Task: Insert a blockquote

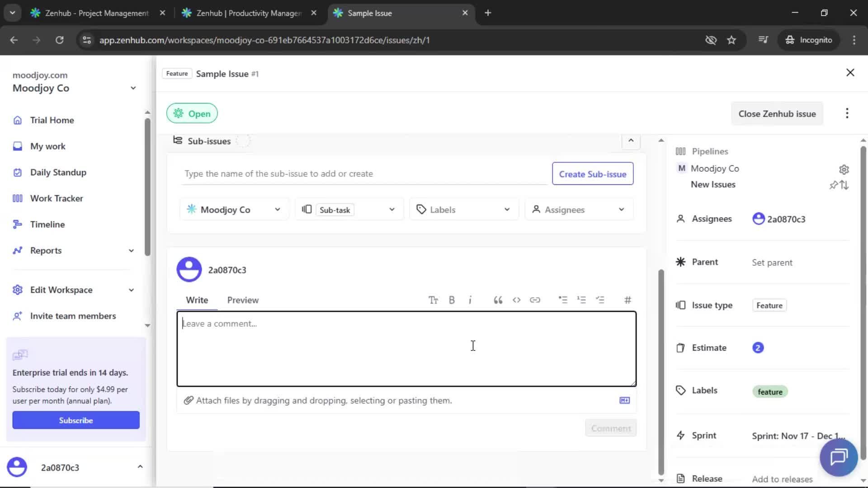Action: pyautogui.click(x=498, y=300)
